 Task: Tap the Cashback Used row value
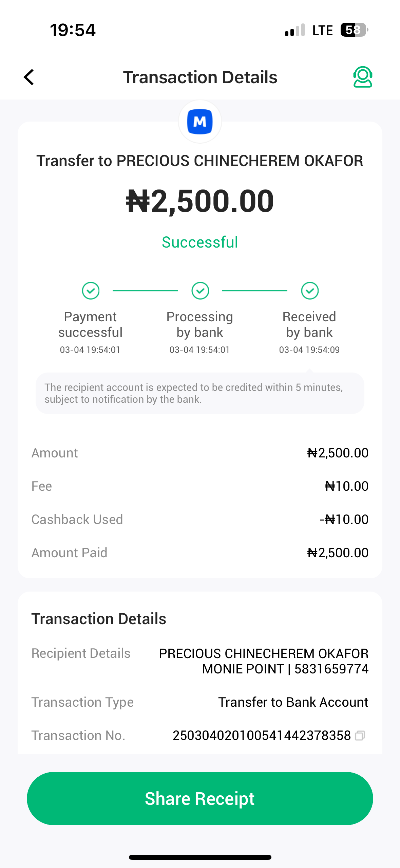344,520
